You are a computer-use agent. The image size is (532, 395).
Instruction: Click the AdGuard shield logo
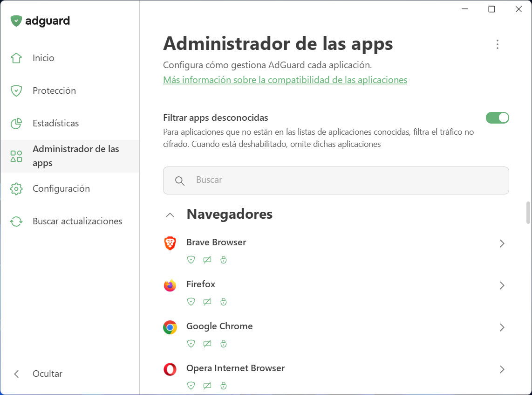click(x=16, y=21)
